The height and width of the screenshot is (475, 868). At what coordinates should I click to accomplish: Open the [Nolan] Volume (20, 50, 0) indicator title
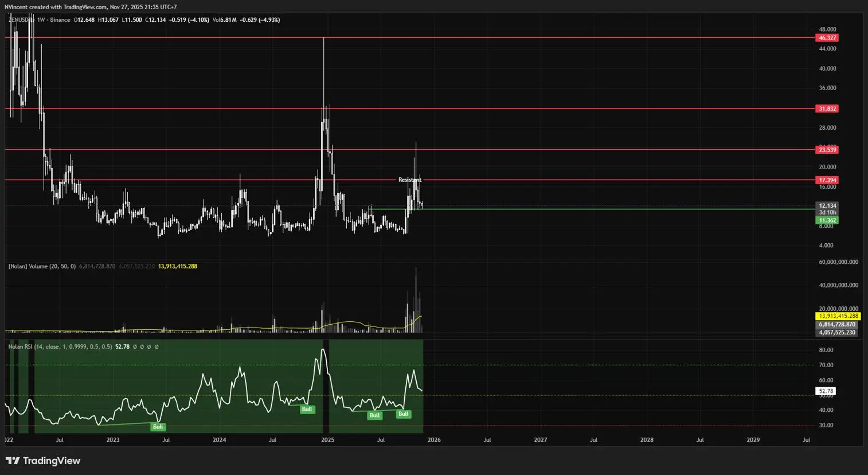pos(42,266)
